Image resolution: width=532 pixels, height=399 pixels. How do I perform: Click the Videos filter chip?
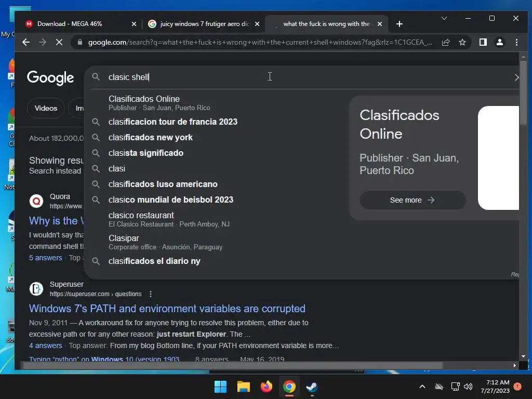[x=46, y=108]
